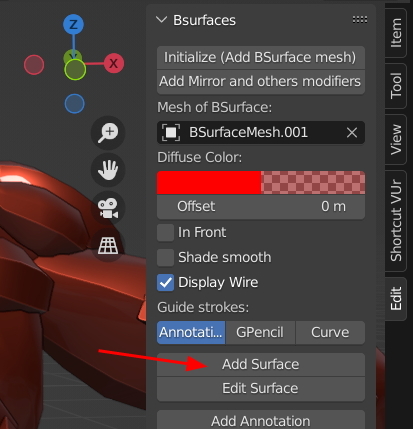Click the green Y axis gizmo circle
This screenshot has width=413, height=429.
coord(75,70)
